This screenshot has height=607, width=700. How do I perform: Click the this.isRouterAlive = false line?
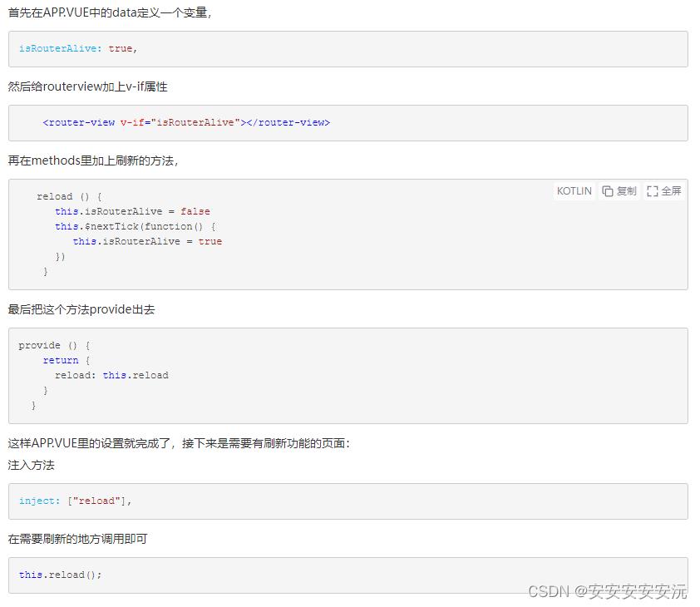[132, 211]
